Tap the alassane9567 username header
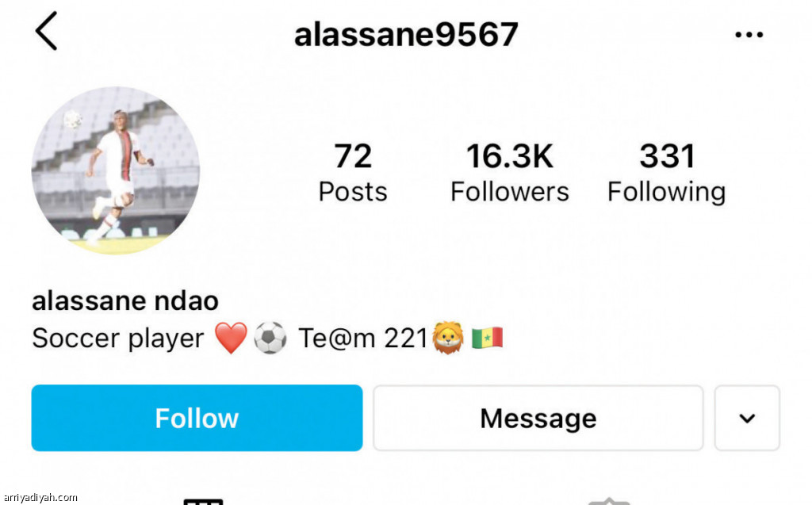 tap(406, 35)
